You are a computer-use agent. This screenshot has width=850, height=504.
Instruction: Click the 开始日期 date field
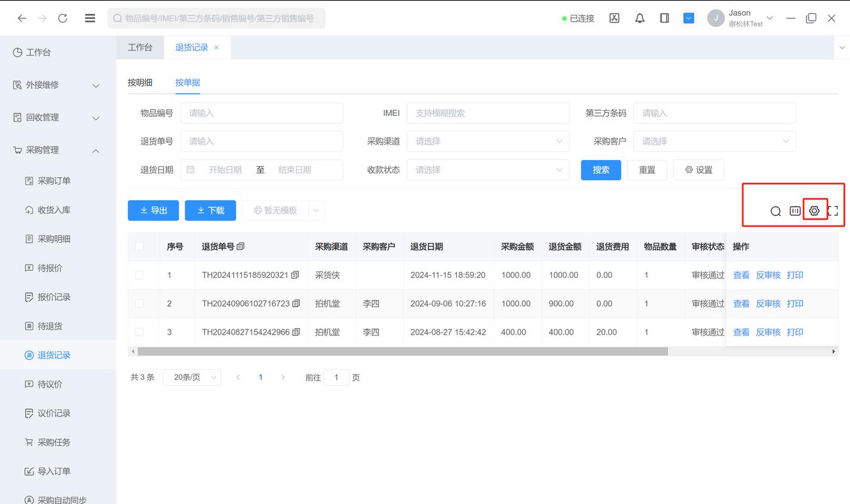point(225,170)
